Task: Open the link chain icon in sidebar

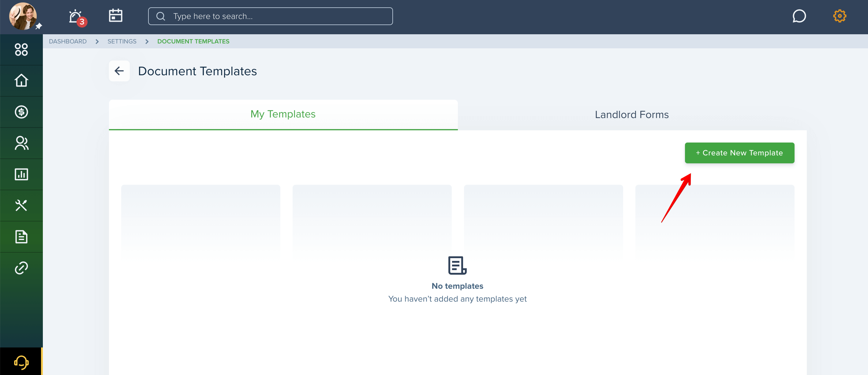Action: click(x=21, y=268)
